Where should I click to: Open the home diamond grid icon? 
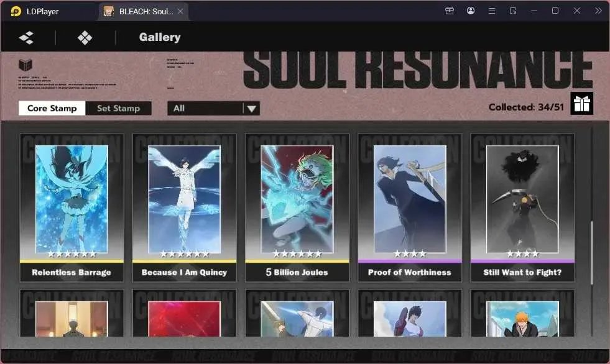[x=85, y=38]
